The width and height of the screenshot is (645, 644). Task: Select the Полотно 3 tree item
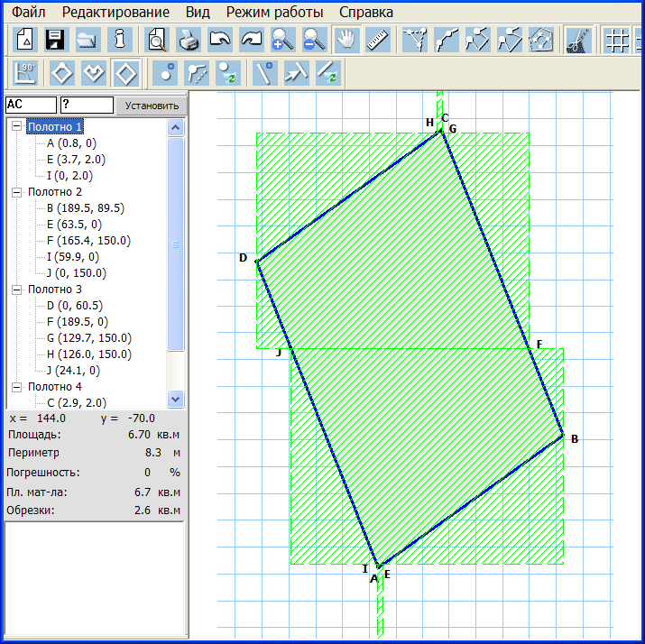(55, 290)
